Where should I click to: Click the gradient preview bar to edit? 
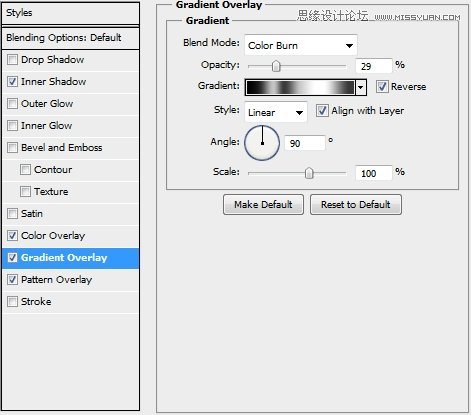click(300, 88)
